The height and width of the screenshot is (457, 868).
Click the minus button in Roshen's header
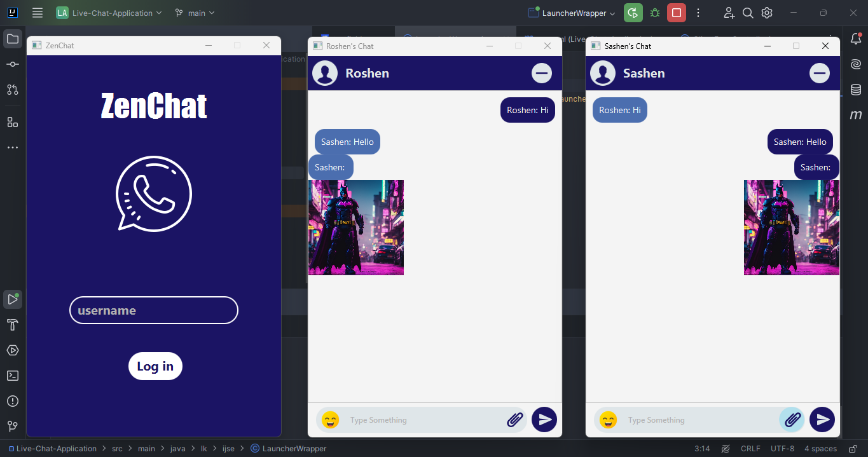542,74
